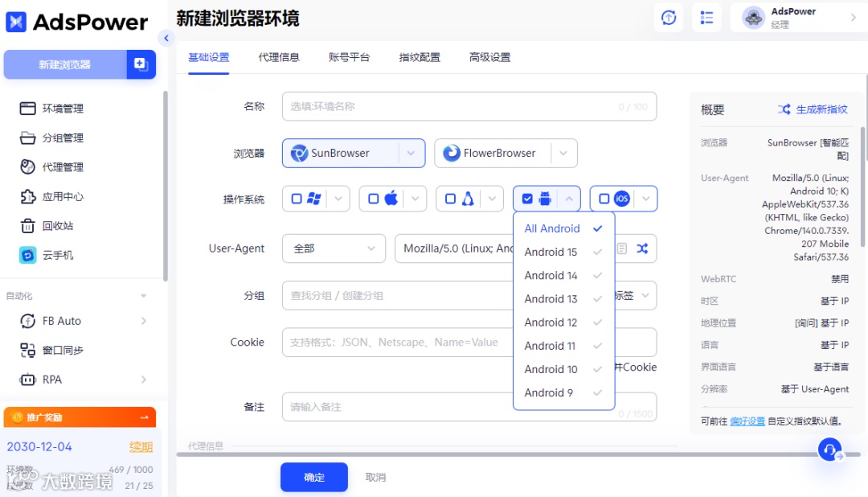Viewport: 868px width, 497px height.
Task: Click the 推广奖励 banner
Action: (x=80, y=417)
